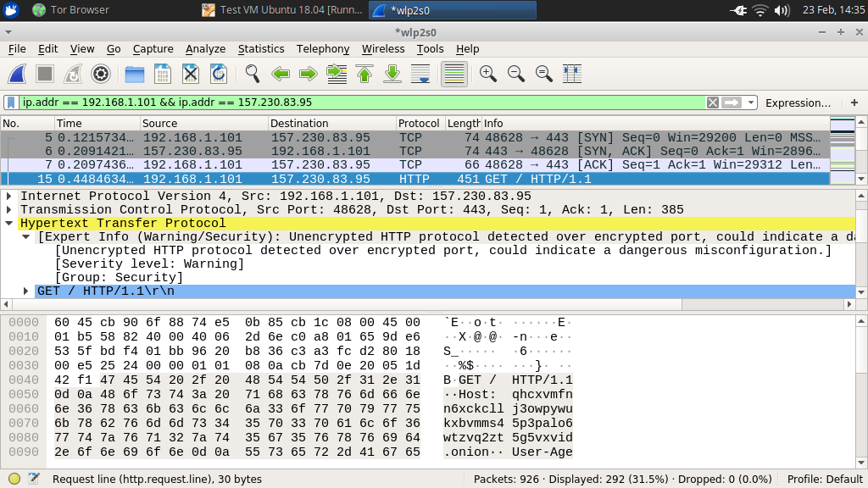Open the Go menu
The height and width of the screenshot is (488, 868).
click(x=114, y=48)
